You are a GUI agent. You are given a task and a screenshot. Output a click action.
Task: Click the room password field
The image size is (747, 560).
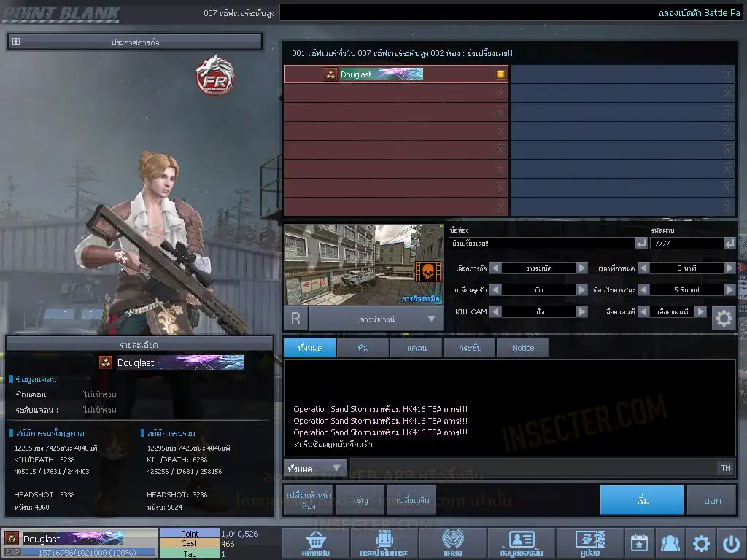(x=686, y=244)
